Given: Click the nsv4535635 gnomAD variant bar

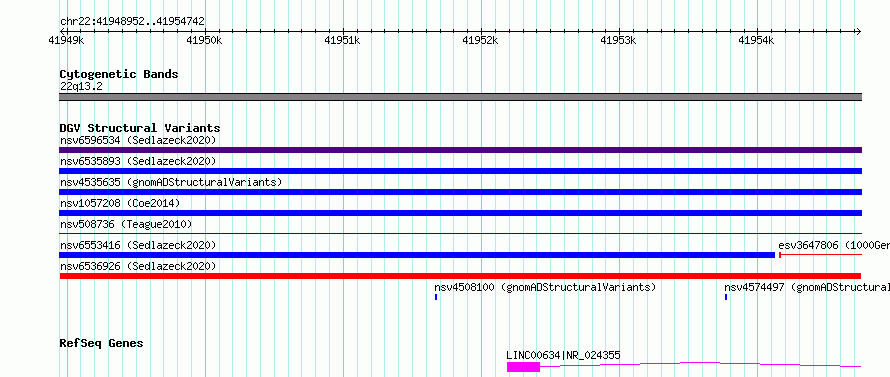Looking at the screenshot, I should click(x=460, y=192).
